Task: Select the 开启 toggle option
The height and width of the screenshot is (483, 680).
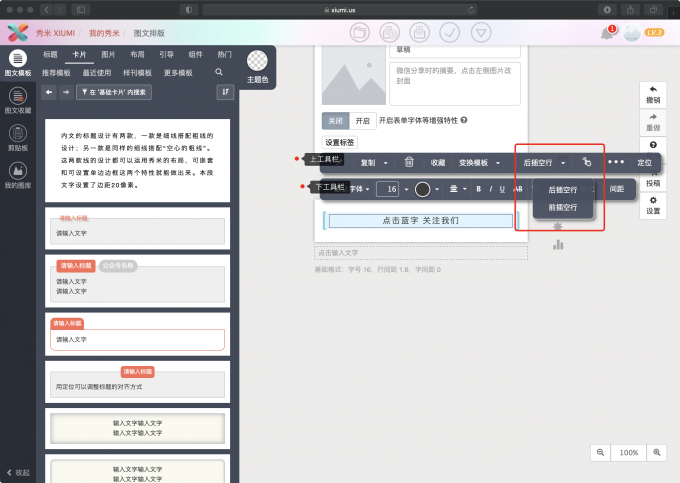Action: tap(362, 120)
